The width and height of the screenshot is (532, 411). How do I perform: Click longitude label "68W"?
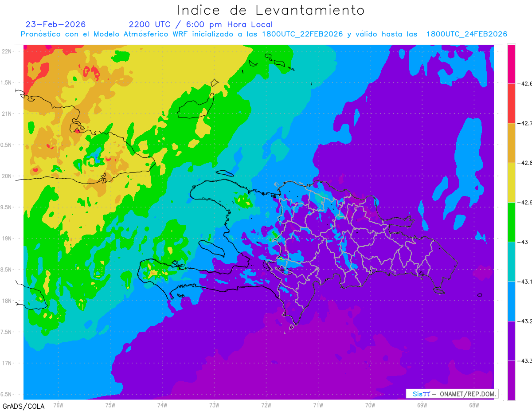[474, 405]
